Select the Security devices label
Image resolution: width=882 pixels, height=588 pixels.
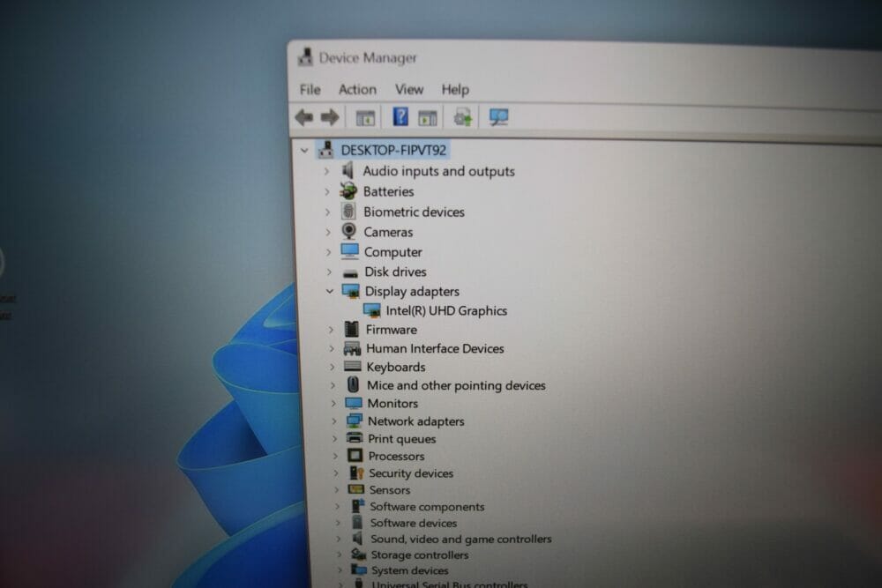(411, 473)
